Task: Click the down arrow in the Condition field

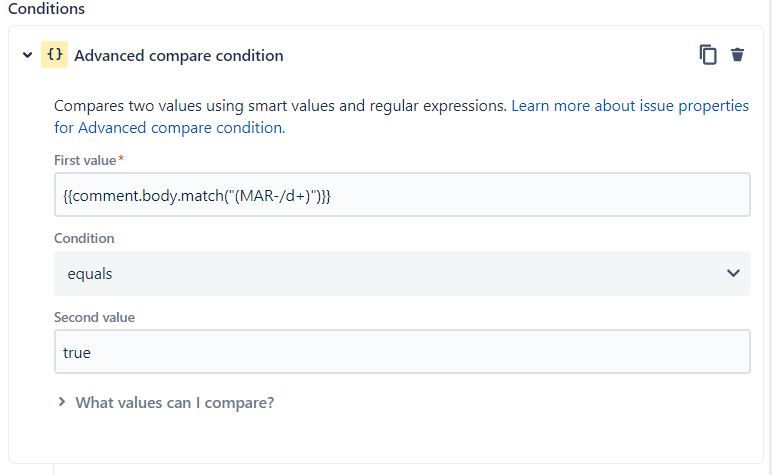Action: coord(733,273)
